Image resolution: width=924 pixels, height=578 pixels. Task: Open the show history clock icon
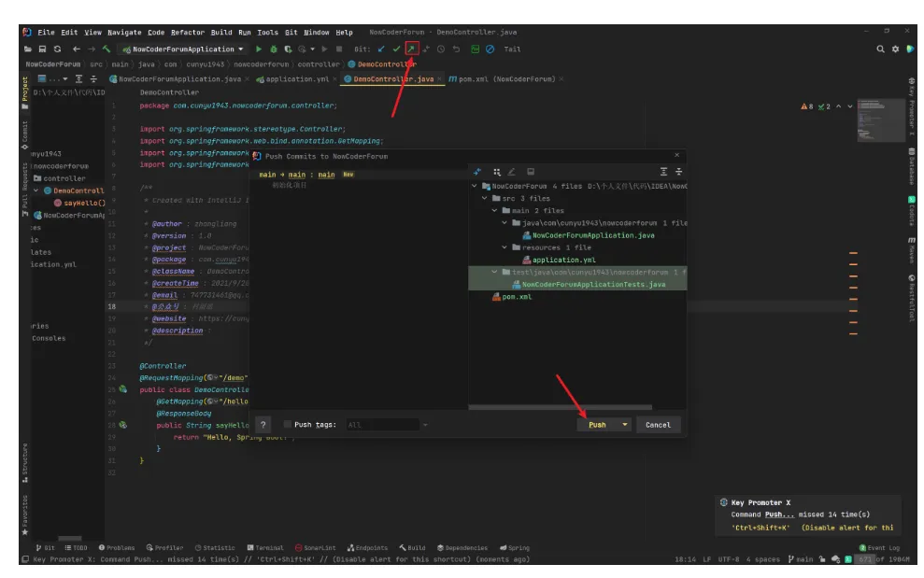point(441,49)
